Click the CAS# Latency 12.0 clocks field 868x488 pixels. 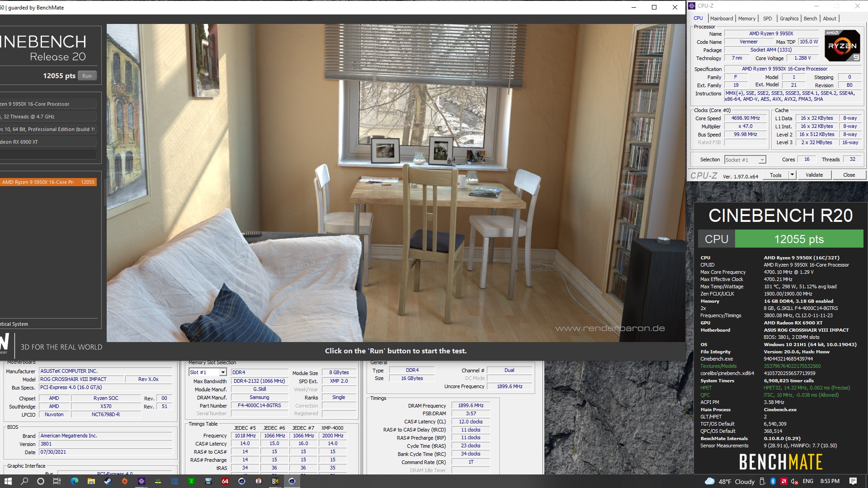(x=471, y=422)
